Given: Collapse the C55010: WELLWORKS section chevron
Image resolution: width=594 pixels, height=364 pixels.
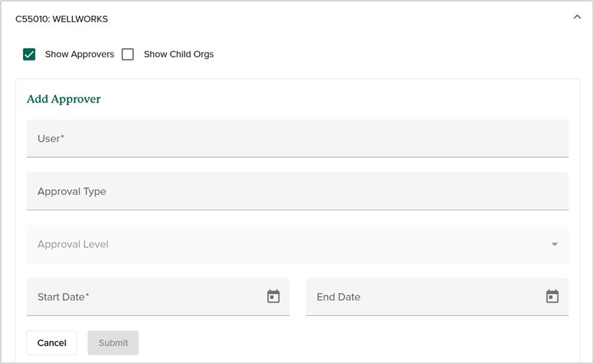Looking at the screenshot, I should pyautogui.click(x=577, y=17).
